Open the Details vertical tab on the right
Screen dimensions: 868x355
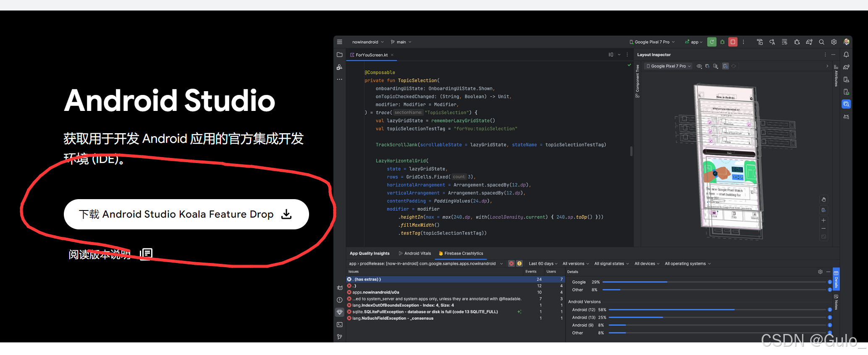(x=836, y=279)
